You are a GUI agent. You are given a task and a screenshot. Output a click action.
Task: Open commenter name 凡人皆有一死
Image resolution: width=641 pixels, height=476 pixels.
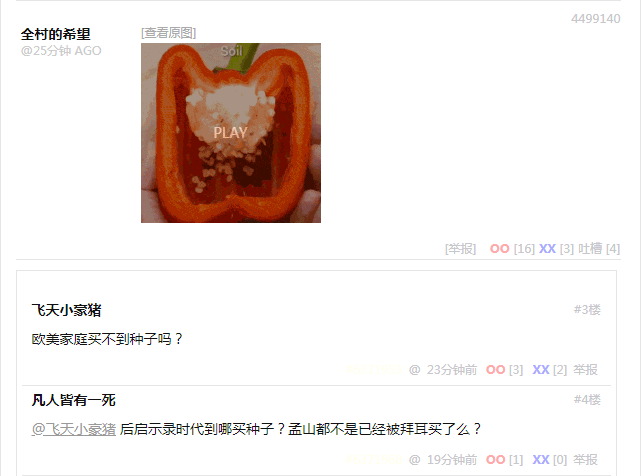74,400
